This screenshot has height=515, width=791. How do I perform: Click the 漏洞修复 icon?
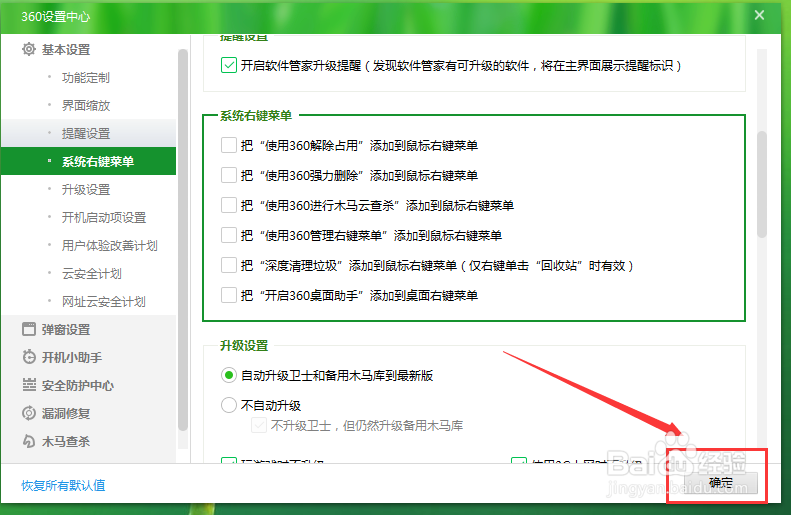click(29, 413)
